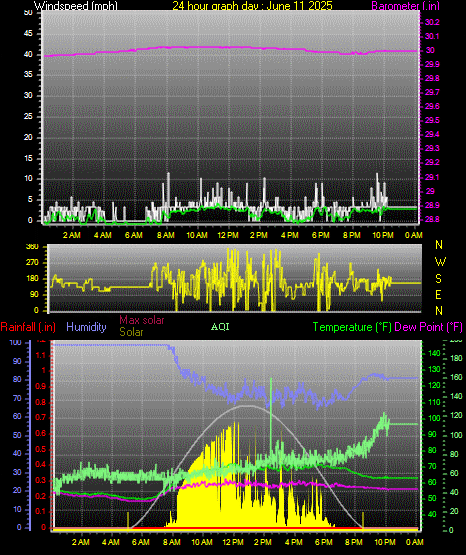466x555 pixels.
Task: Click 8 AM under the bottom graph
Action: pyautogui.click(x=172, y=542)
